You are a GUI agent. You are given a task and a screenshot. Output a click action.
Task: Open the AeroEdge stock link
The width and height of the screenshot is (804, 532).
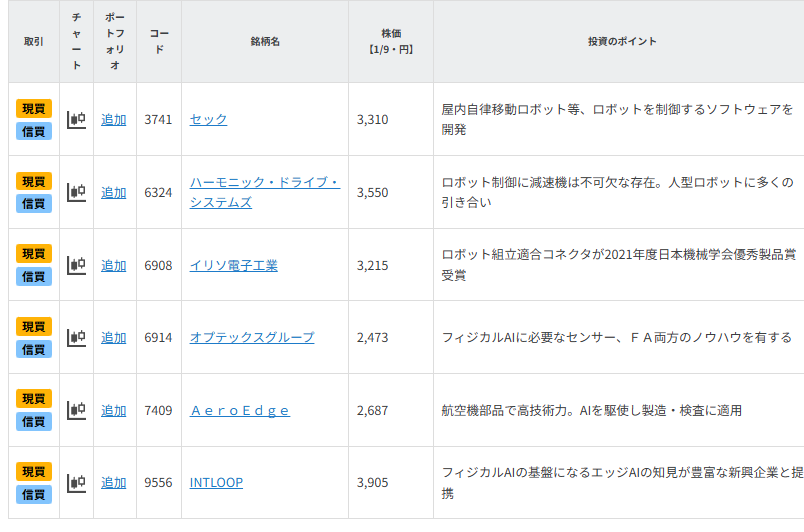point(240,411)
